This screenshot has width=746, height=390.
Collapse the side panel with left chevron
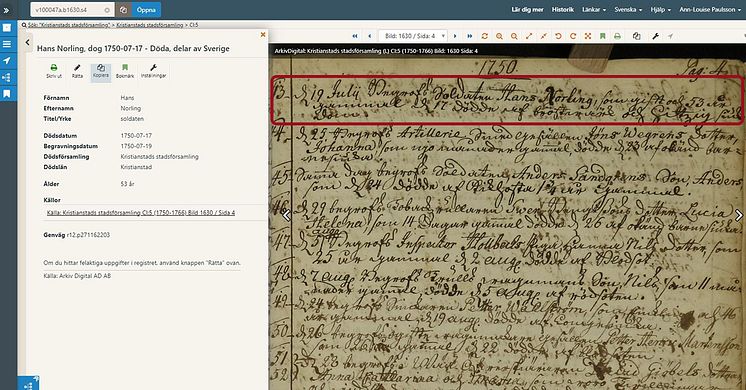28,42
